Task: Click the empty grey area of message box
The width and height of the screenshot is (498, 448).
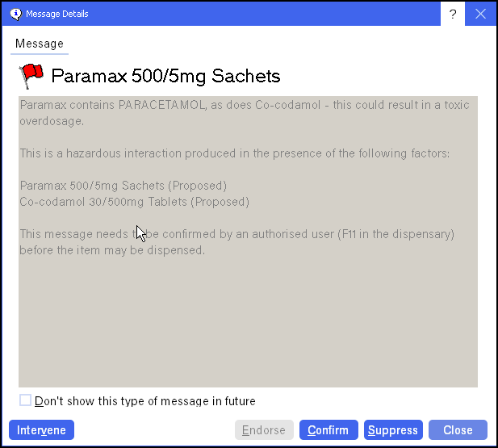Action: point(248,323)
